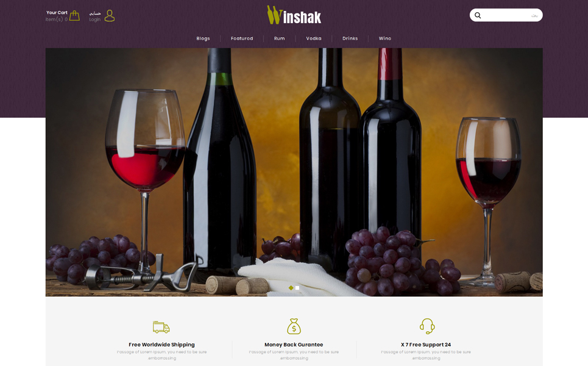
Task: Focus the search input field
Action: pos(511,15)
